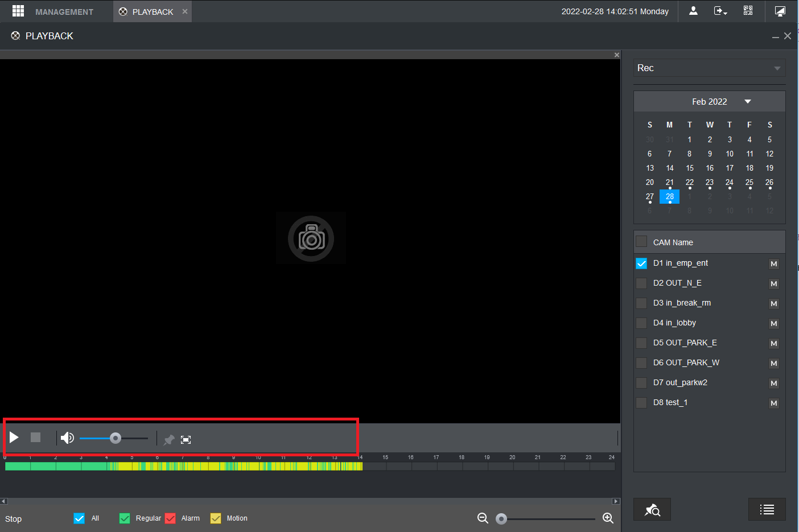Click the M badge for D1 in_emp_ent
The image size is (799, 532).
click(773, 263)
